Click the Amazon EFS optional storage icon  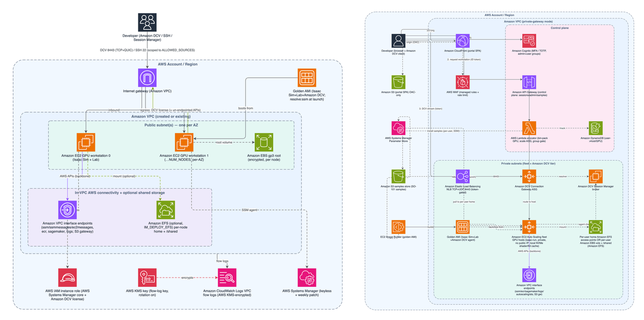click(166, 210)
